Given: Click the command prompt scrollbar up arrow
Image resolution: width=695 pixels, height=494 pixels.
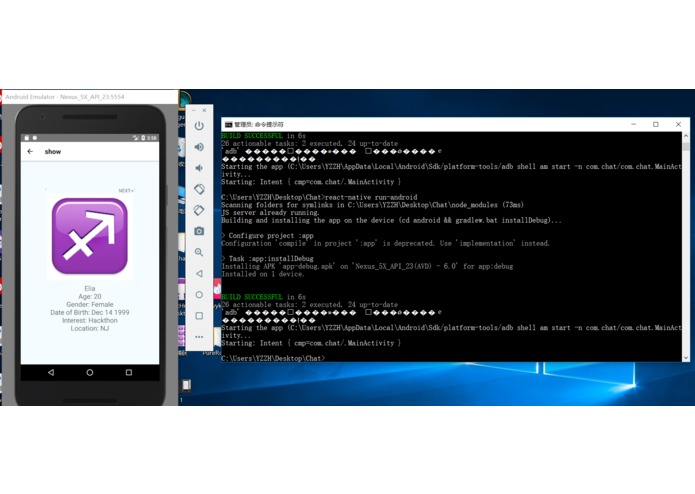Looking at the screenshot, I should [686, 135].
